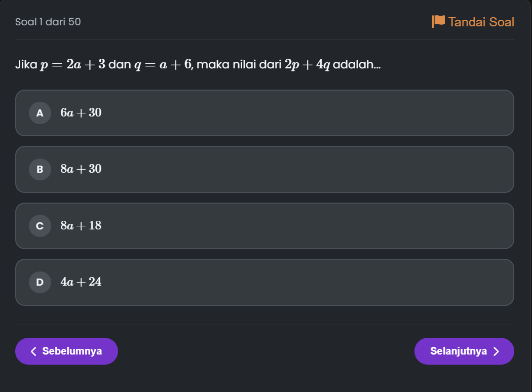Click the question text about 2p + 4q
532x392 pixels.
[198, 64]
